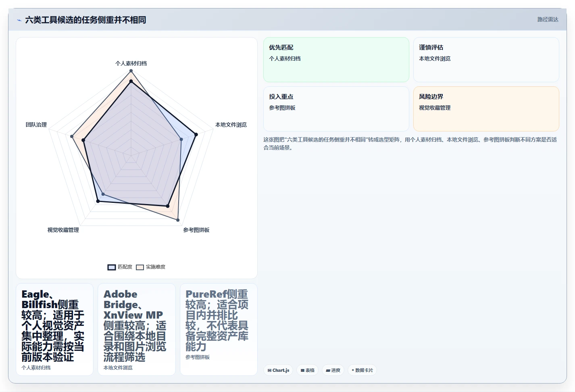
Task: Click the 路径雷达 label in header
Action: point(548,19)
